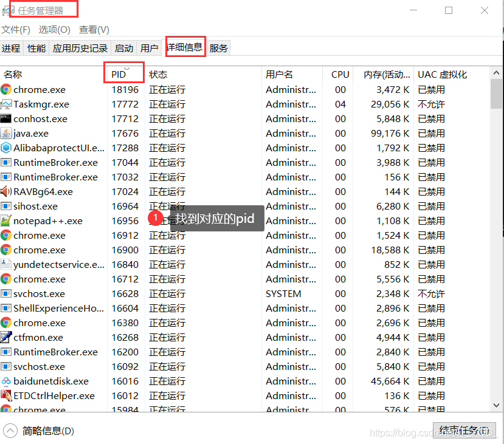Collapse to 简略信息 using the chevron circle
The height and width of the screenshot is (444, 504).
click(10, 431)
